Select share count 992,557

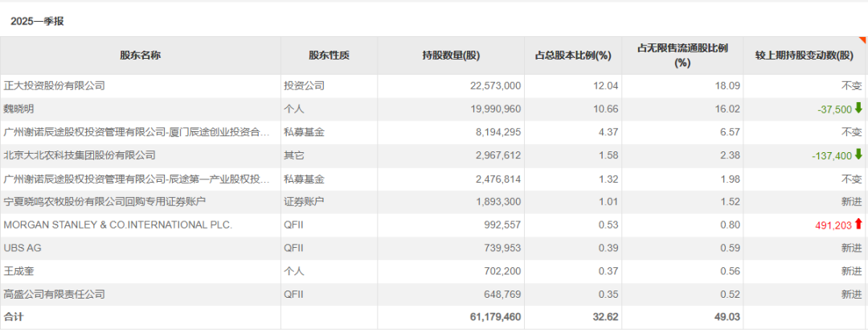click(502, 225)
